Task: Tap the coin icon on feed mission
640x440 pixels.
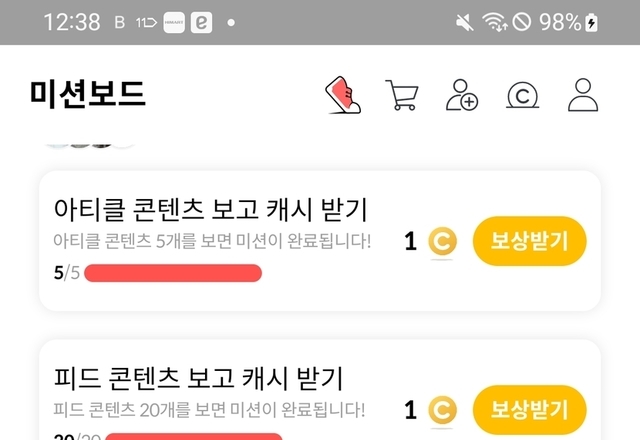Action: tap(441, 409)
